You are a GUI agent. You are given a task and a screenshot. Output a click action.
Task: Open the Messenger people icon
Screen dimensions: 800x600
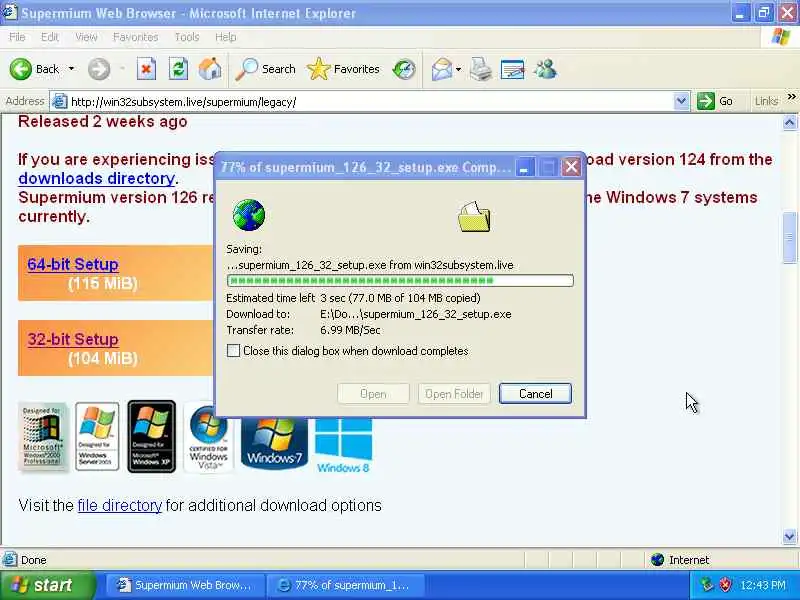[x=545, y=69]
